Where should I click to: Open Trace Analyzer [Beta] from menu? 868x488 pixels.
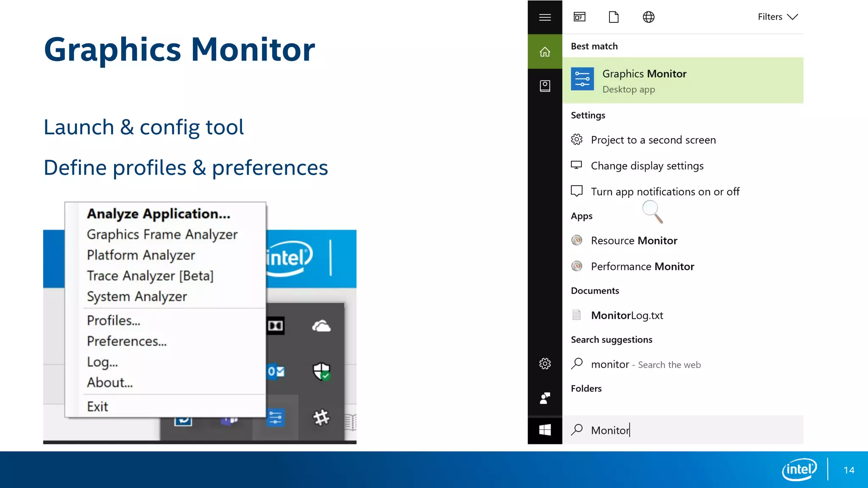click(x=150, y=276)
